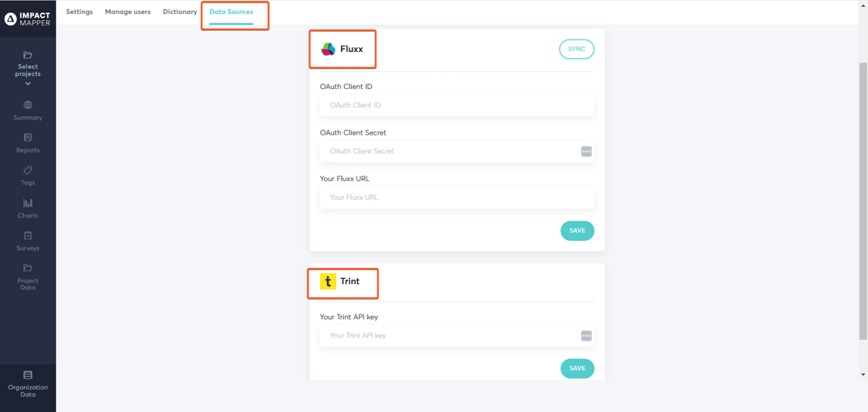Toggle Trint API key visibility

(x=587, y=336)
